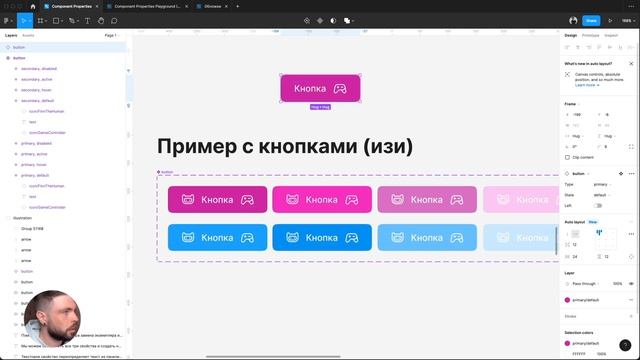Image resolution: width=640 pixels, height=360 pixels.
Task: Select the Text tool
Action: click(x=87, y=21)
